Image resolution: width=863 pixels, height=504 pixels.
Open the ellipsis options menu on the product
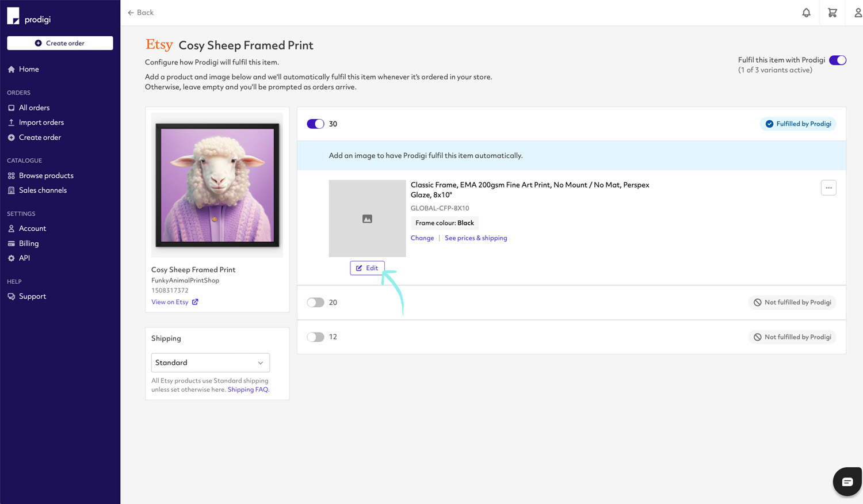(828, 188)
